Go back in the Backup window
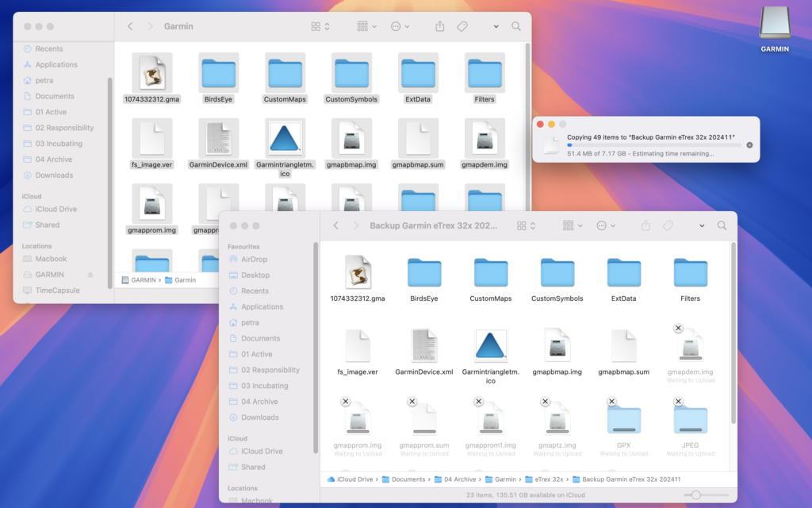812x508 pixels. point(335,225)
